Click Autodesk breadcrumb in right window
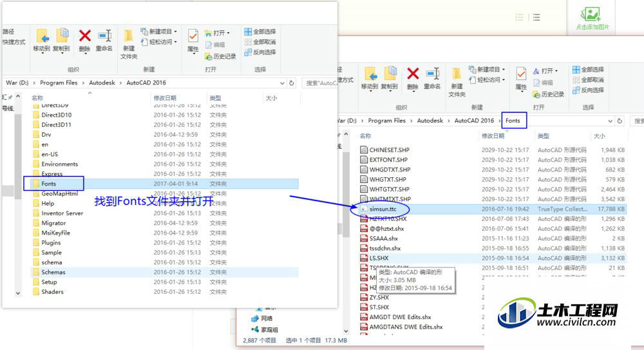Viewport: 644px width, 350px height. pos(430,121)
